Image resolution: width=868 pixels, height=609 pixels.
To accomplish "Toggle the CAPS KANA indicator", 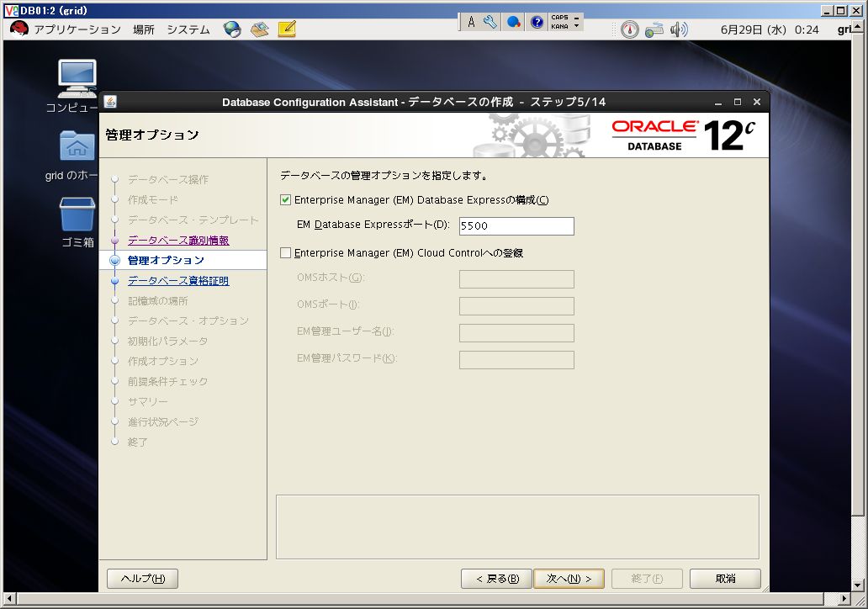I will pyautogui.click(x=564, y=22).
